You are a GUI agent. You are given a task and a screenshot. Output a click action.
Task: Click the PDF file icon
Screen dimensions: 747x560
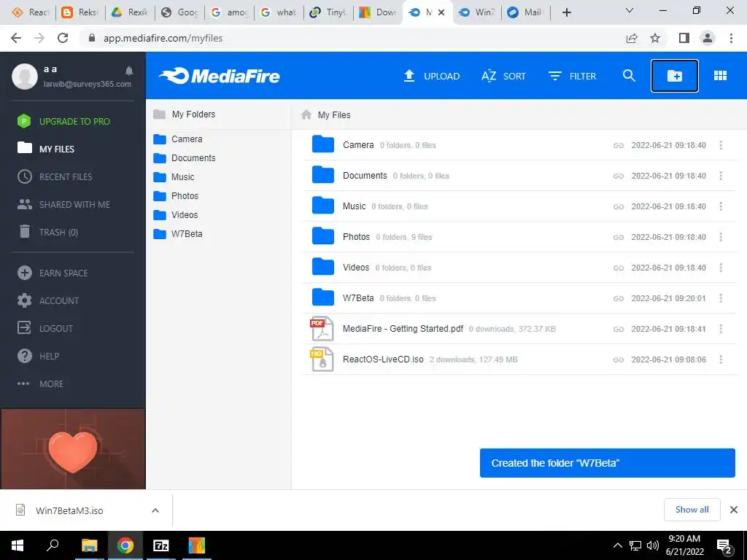coord(322,329)
